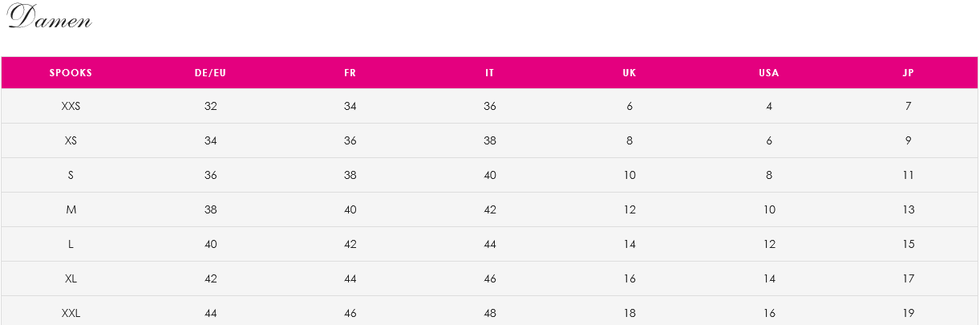Viewport: 980px width, 325px height.
Task: Click IT value 44 in L row
Action: pyautogui.click(x=490, y=244)
